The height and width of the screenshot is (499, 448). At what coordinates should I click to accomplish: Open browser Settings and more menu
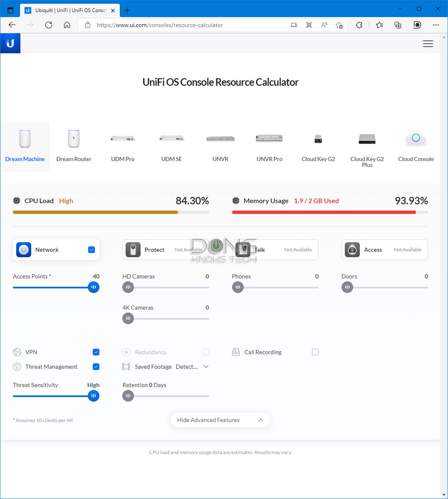coord(436,25)
